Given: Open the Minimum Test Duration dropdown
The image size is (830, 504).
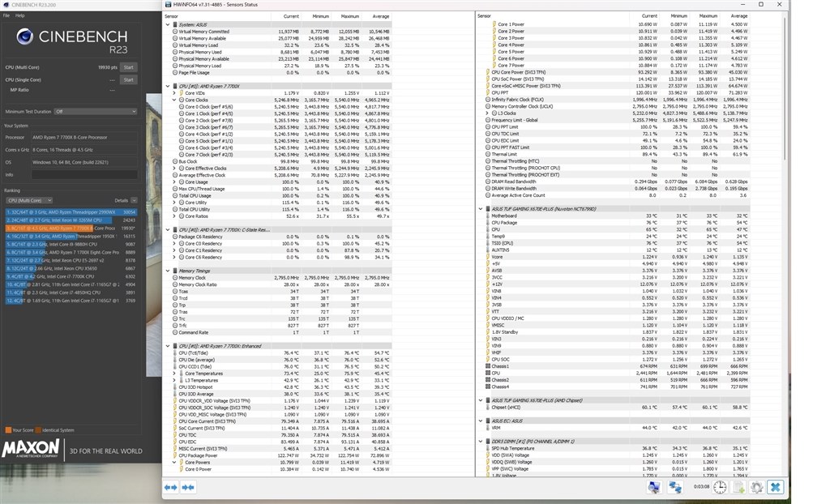Looking at the screenshot, I should tap(96, 112).
